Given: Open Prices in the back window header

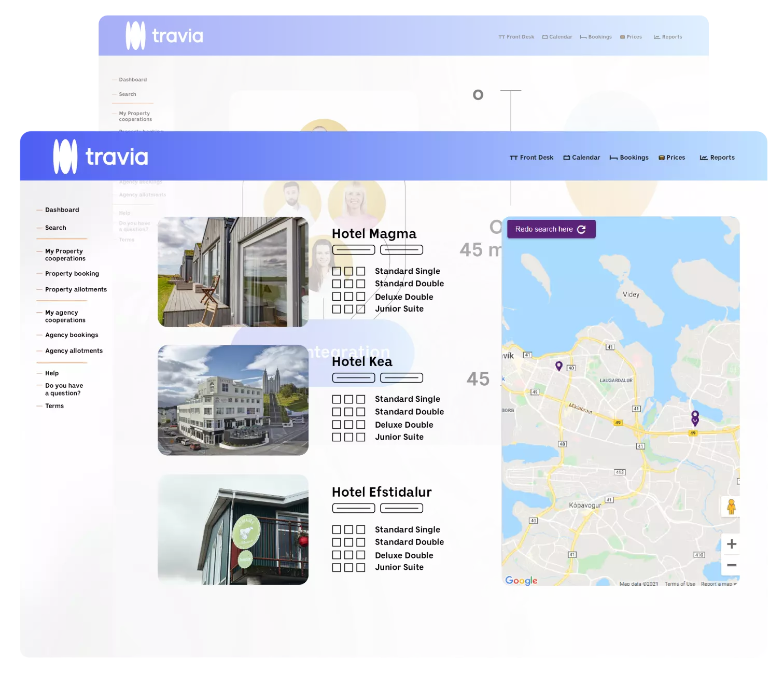Looking at the screenshot, I should click(x=631, y=37).
